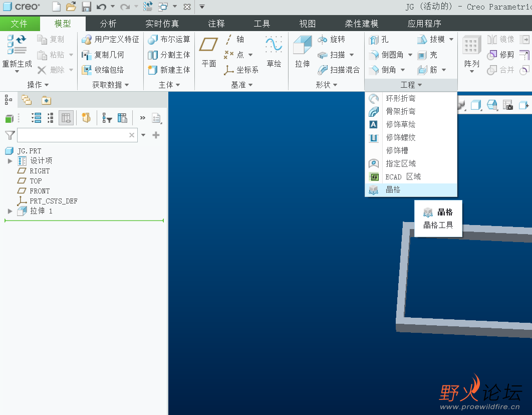532x415 pixels.
Task: Select Spinal Bend (骨架折弯) menu item
Action: point(411,111)
